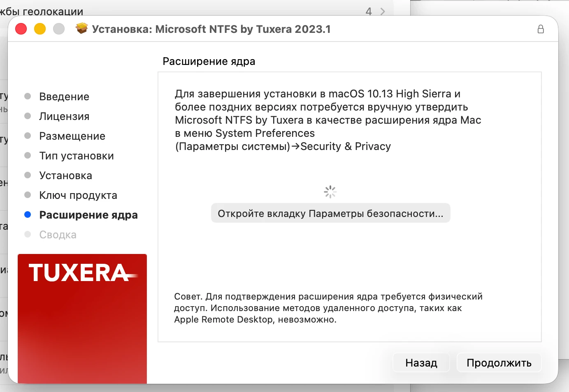Select the Размещение step
This screenshot has width=569, height=392.
[72, 136]
